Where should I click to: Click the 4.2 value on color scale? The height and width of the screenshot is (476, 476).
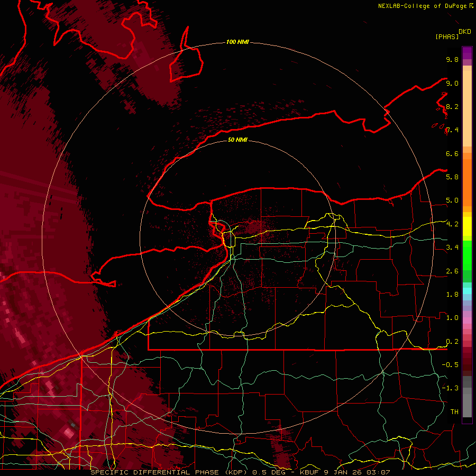point(452,224)
